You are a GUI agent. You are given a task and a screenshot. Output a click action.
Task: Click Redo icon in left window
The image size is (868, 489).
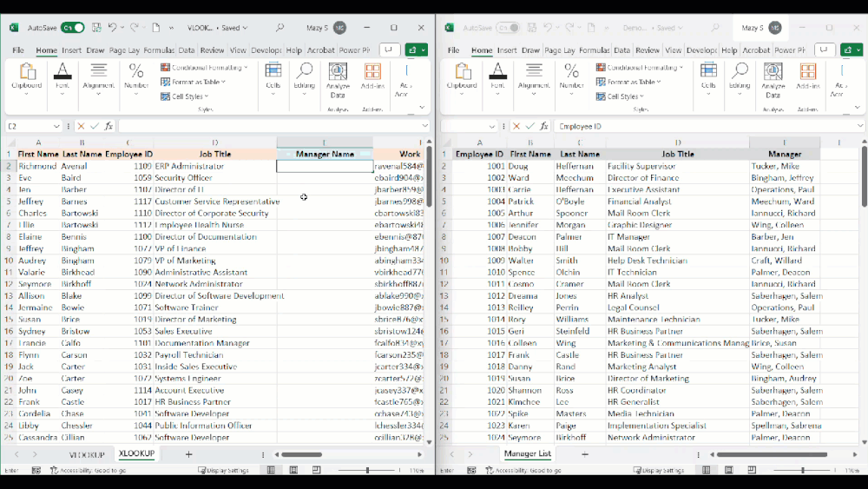click(134, 28)
